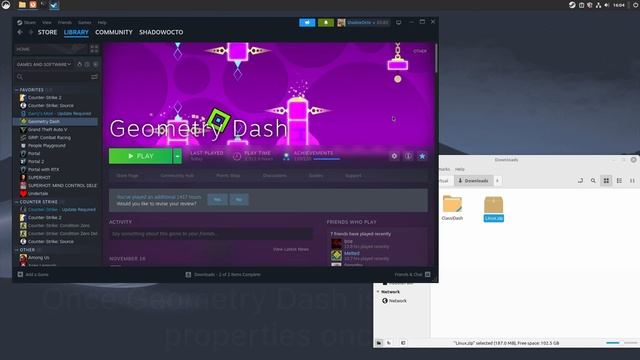Image resolution: width=640 pixels, height=360 pixels.
Task: Open the green notifications bell
Action: tap(326, 22)
